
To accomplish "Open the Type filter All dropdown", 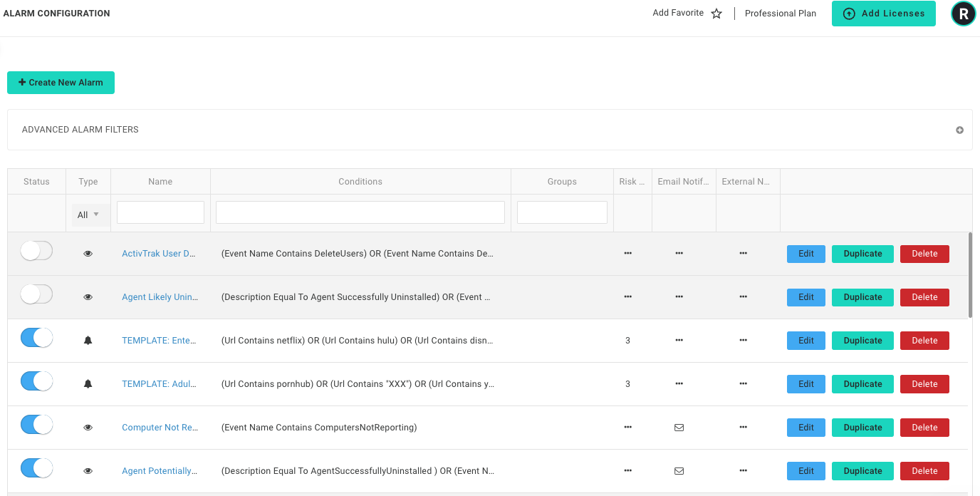I will (x=90, y=215).
